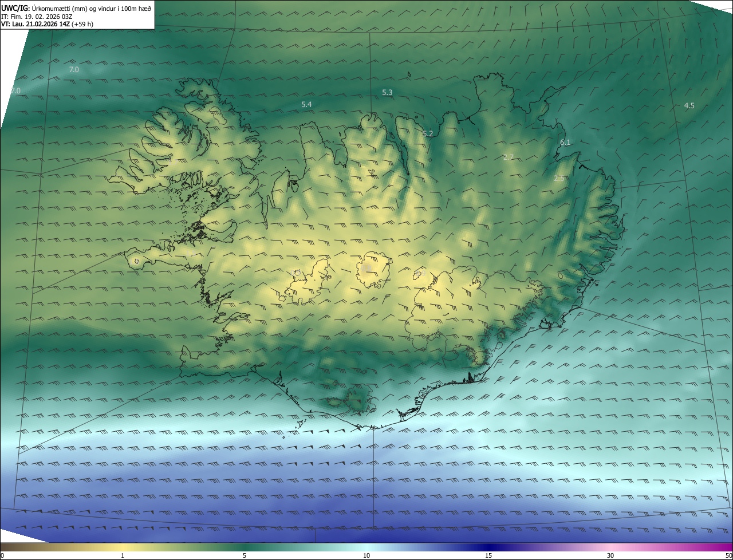Click the 'IT: Fim. 19. 02. 2026 03Z' line
This screenshot has height=560, width=733.
(x=37, y=16)
